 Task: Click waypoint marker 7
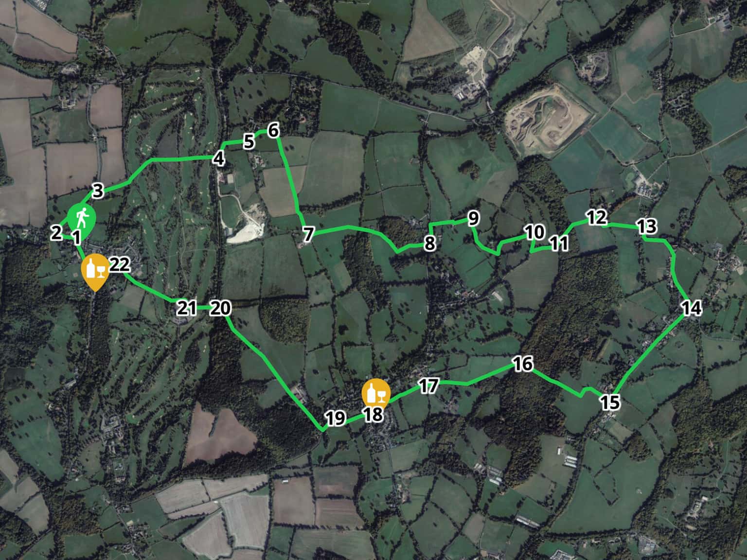coord(308,234)
